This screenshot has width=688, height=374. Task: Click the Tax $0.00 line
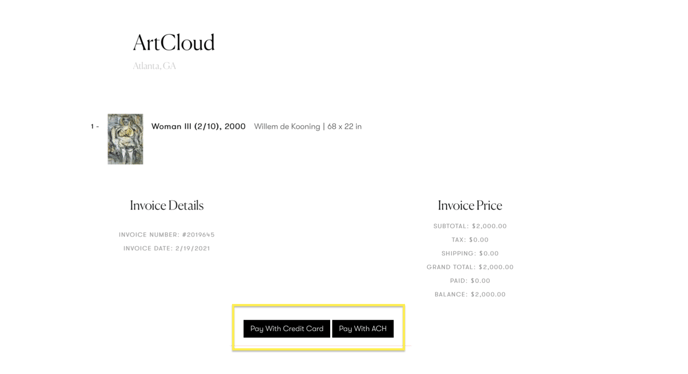coord(470,240)
